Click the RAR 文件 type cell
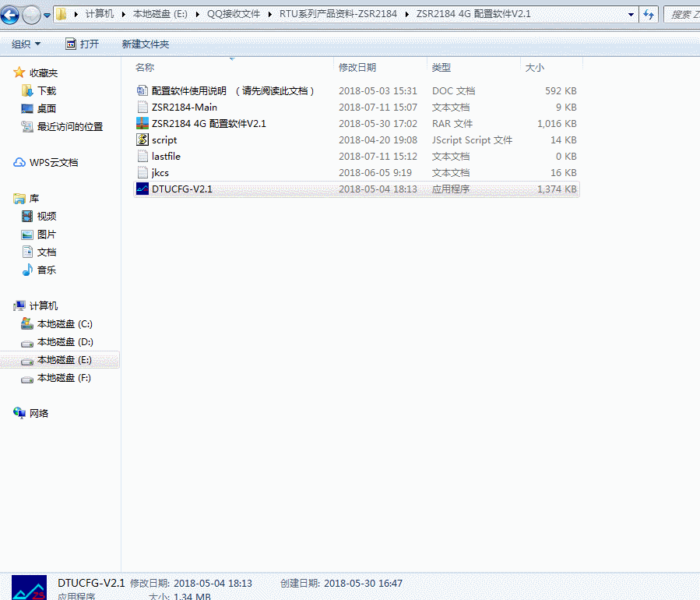This screenshot has width=700, height=600. [452, 123]
